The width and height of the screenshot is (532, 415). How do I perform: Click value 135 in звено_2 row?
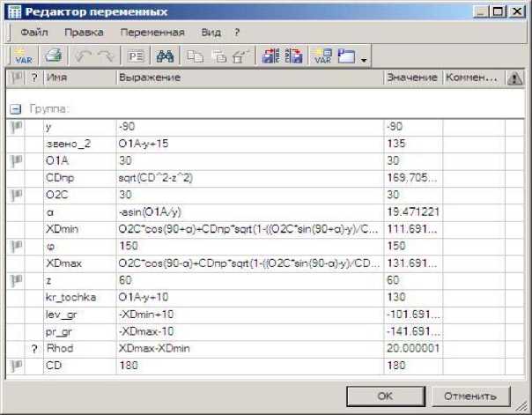[396, 144]
